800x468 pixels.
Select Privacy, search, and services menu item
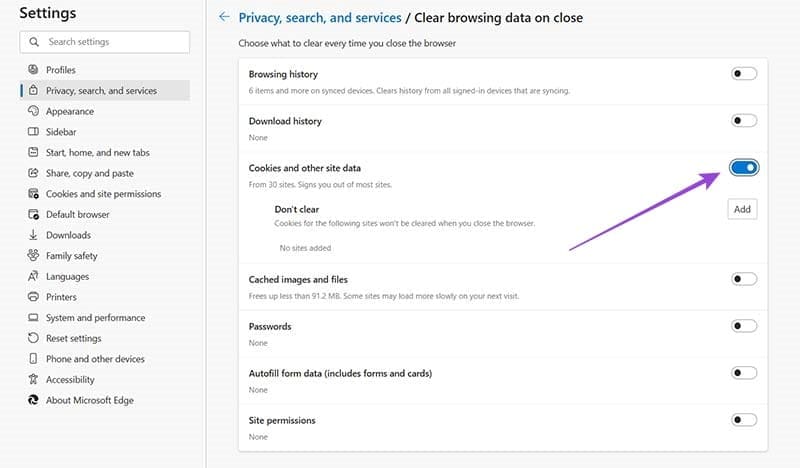coord(105,90)
